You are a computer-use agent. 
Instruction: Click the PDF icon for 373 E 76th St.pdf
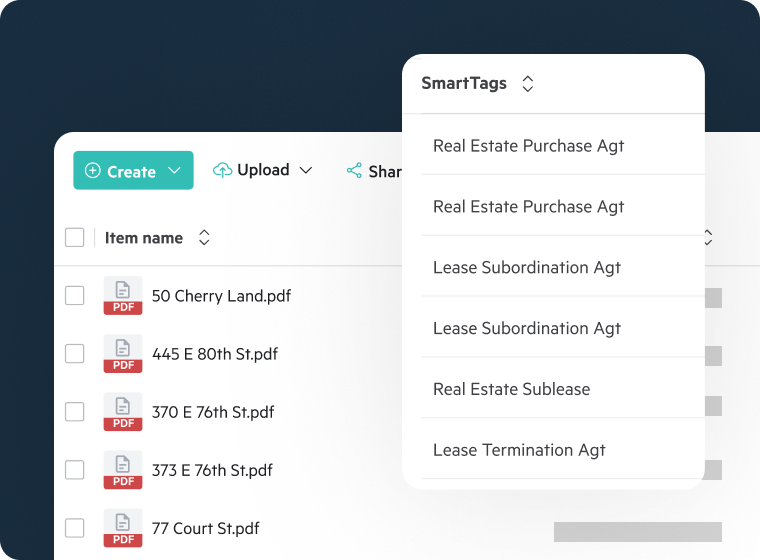coord(123,470)
